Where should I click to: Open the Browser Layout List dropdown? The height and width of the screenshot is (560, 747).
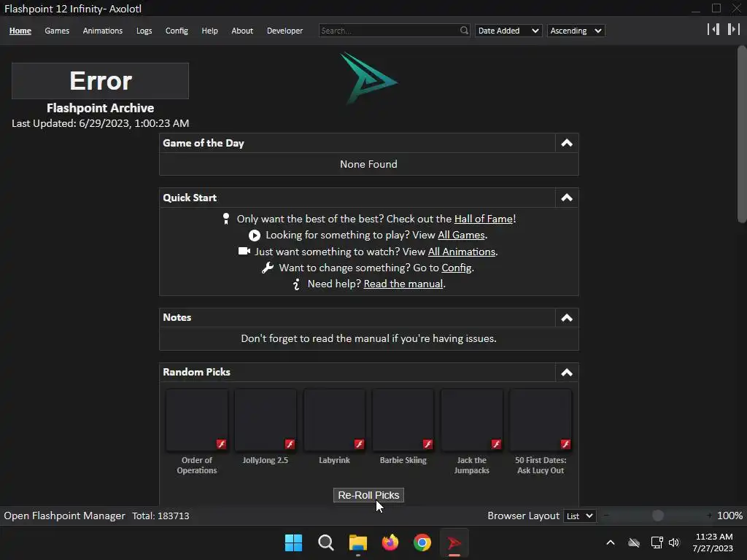[579, 516]
